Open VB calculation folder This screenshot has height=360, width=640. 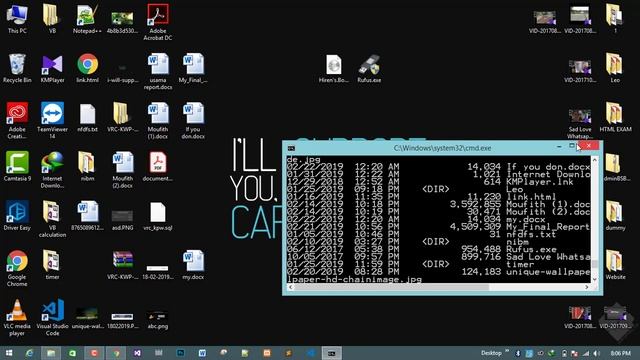pos(52,219)
